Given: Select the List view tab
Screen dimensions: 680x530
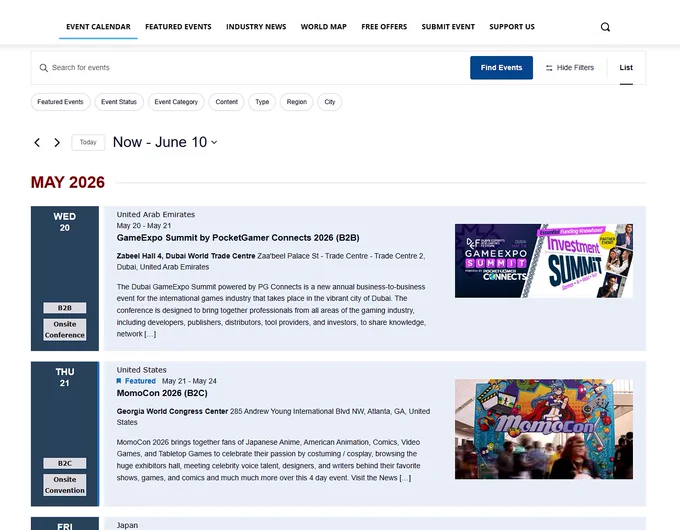Looking at the screenshot, I should [626, 68].
